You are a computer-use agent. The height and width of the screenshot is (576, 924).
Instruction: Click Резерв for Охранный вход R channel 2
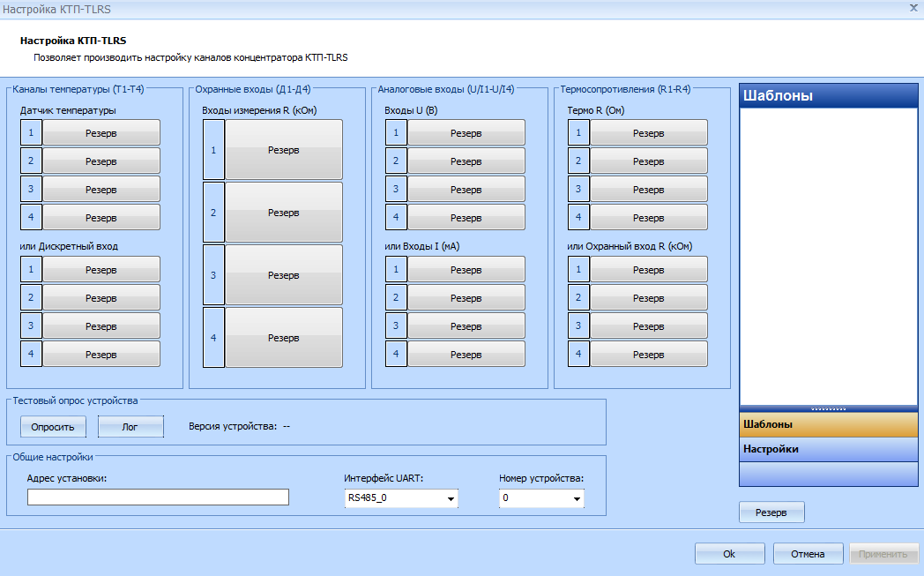click(x=649, y=298)
